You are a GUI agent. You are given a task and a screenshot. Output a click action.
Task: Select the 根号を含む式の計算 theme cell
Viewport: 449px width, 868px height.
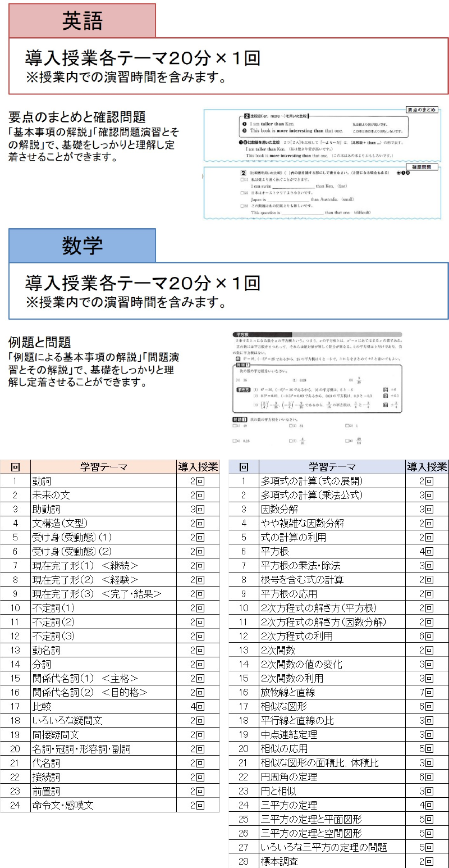click(332, 579)
